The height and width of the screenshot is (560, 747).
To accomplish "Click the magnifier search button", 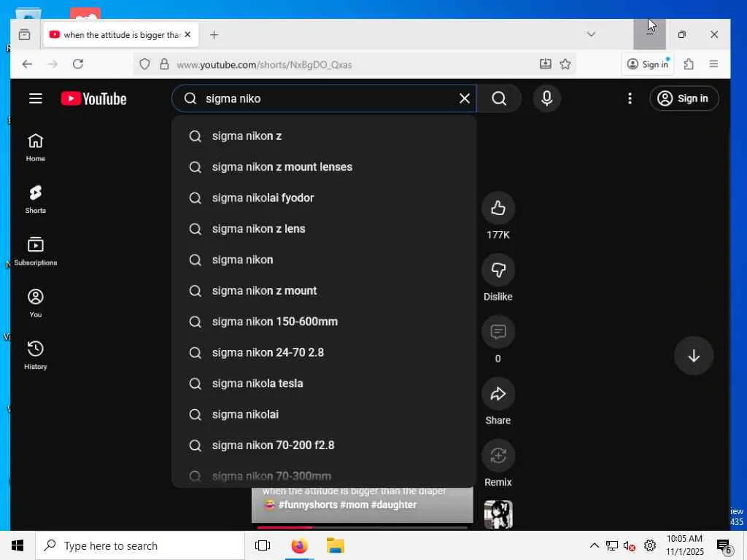I will click(499, 98).
